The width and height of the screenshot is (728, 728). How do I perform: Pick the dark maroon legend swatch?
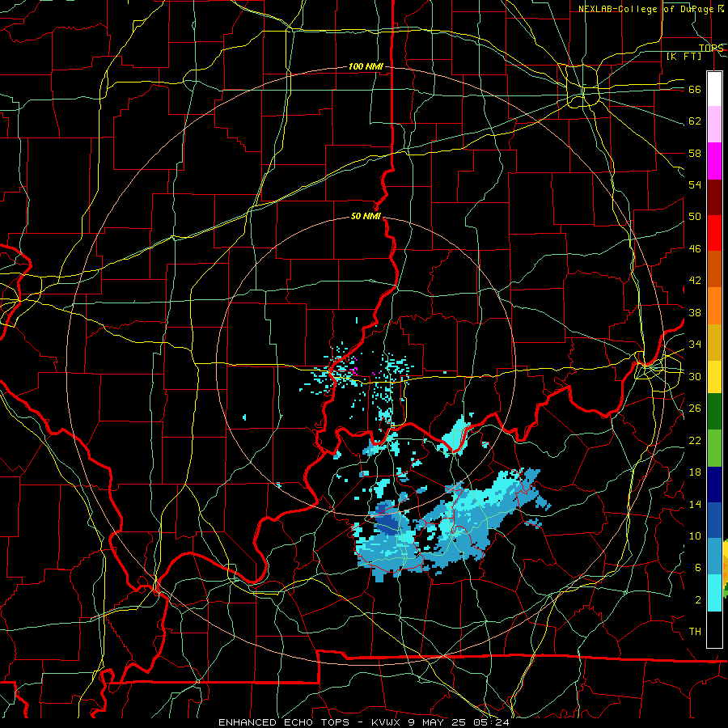point(714,197)
